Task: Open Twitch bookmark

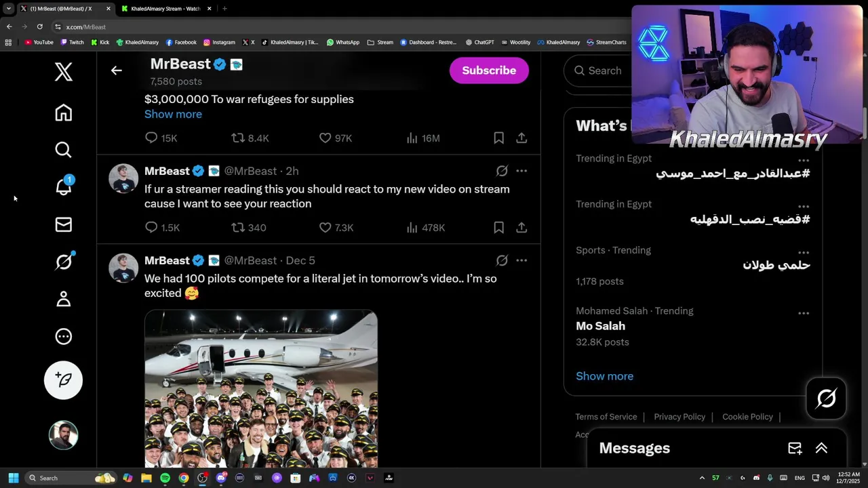Action: [x=73, y=42]
